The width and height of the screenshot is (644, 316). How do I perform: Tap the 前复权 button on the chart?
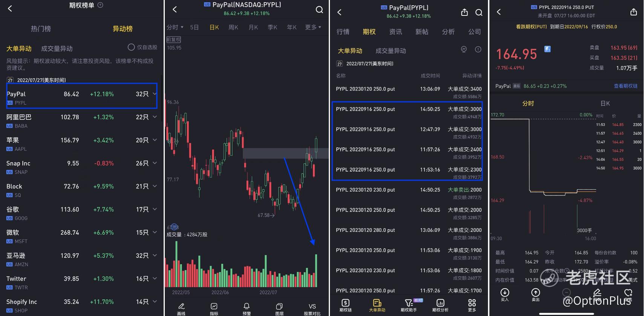(x=174, y=40)
